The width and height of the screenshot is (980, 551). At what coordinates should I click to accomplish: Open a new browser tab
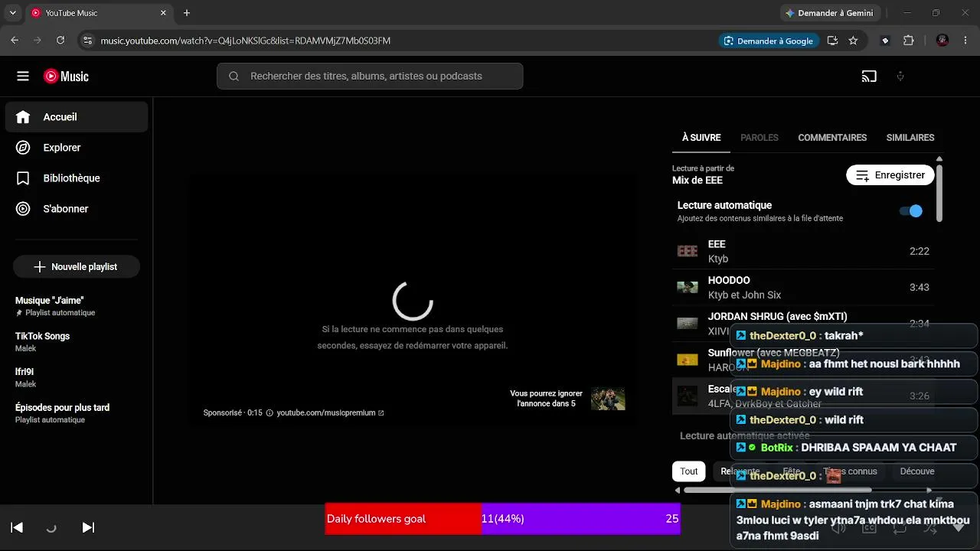(x=187, y=13)
